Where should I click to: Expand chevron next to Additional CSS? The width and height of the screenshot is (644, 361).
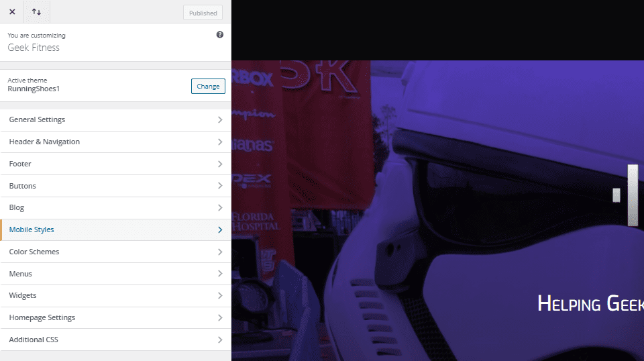click(220, 340)
